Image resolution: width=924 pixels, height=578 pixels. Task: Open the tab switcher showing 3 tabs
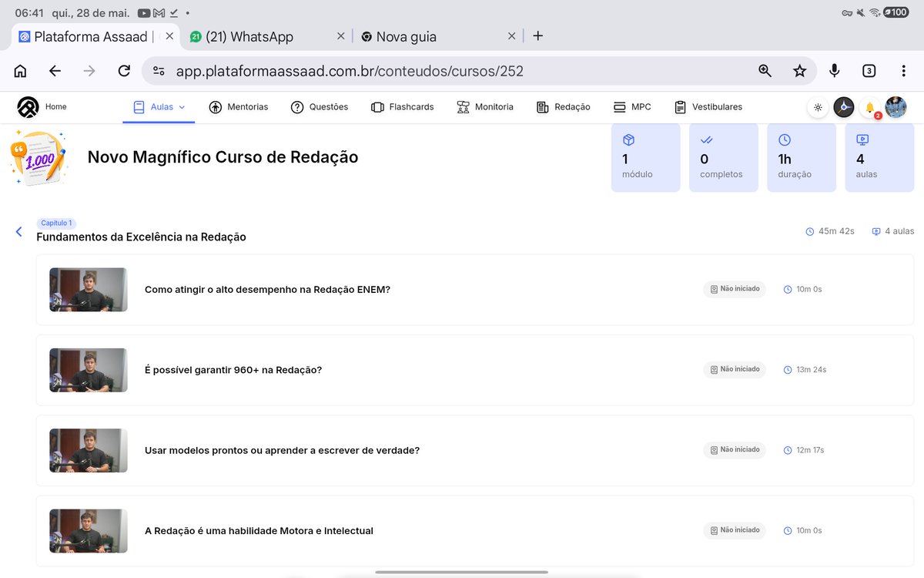coord(869,71)
